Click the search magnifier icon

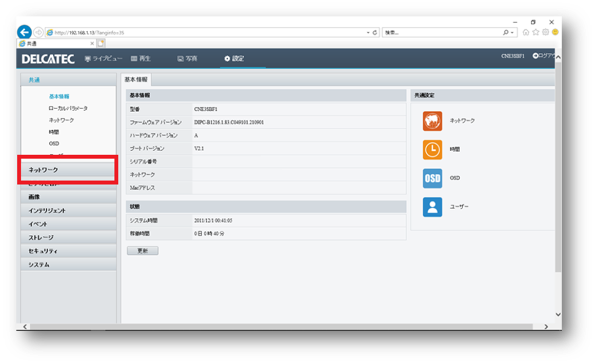[x=505, y=33]
